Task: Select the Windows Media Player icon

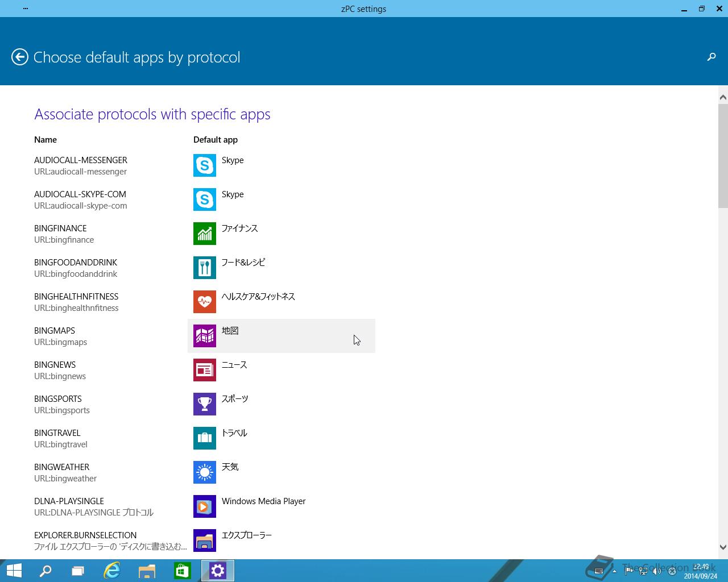Action: [x=205, y=506]
